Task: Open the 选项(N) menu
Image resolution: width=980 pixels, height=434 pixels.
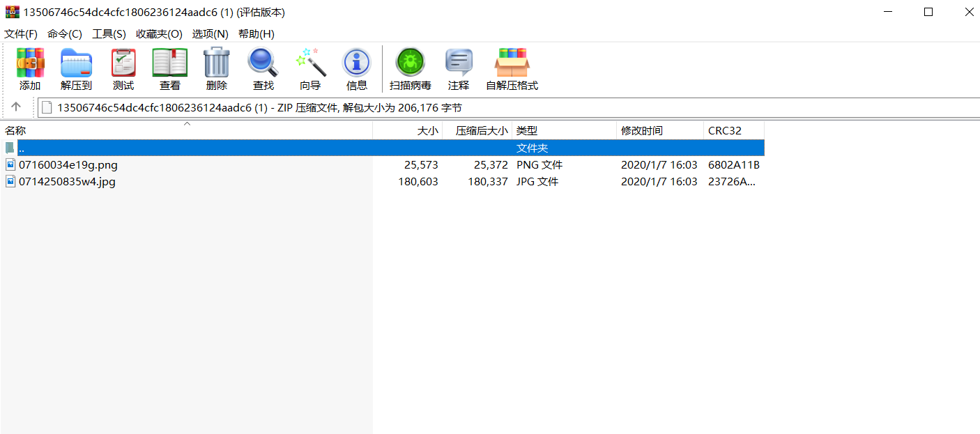Action: 210,33
